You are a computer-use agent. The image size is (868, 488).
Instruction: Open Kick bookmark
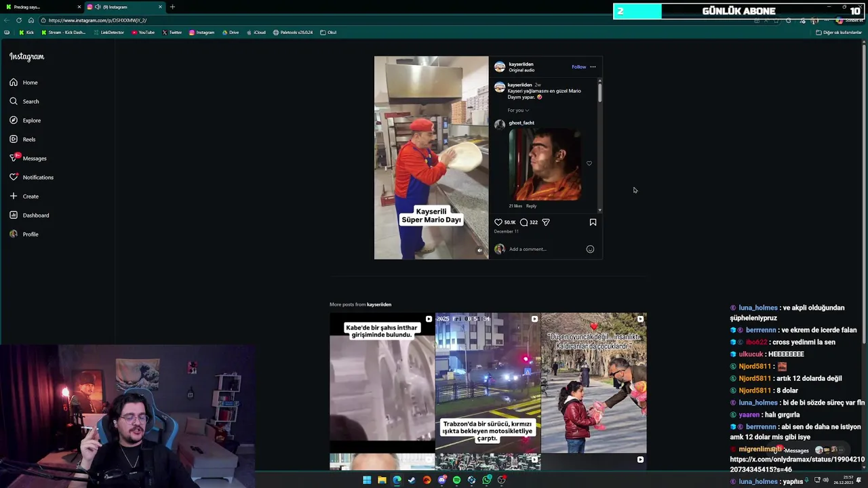tap(26, 33)
